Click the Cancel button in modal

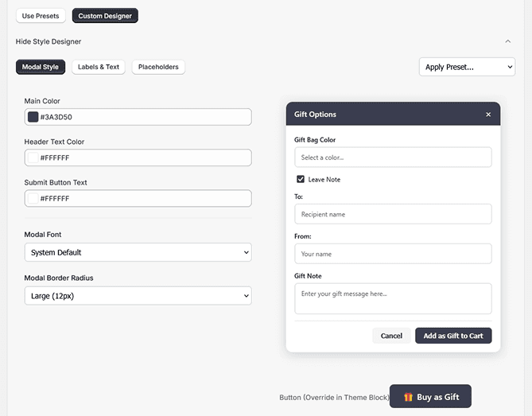[391, 336]
